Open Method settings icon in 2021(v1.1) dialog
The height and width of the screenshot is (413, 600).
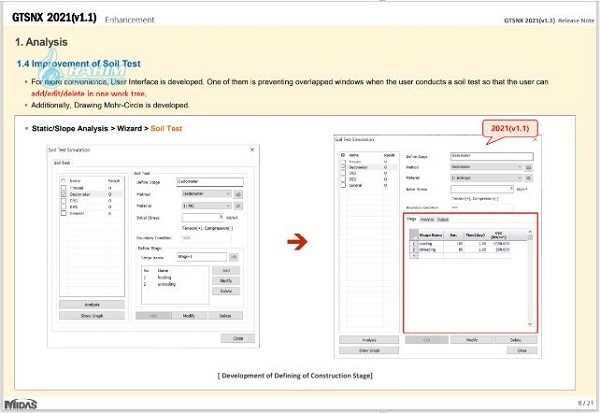(528, 167)
